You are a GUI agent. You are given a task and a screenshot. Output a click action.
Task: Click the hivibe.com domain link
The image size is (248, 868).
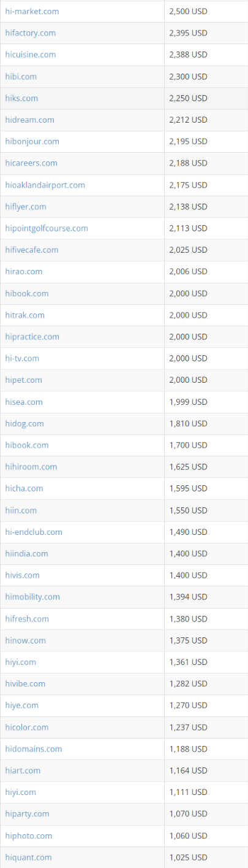click(25, 683)
